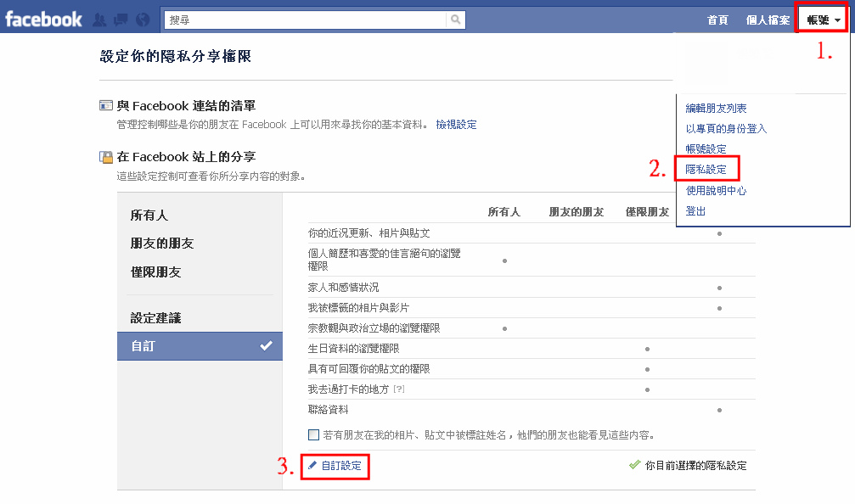855x504 pixels.
Task: Open the 帳號 dropdown menu
Action: (x=823, y=20)
